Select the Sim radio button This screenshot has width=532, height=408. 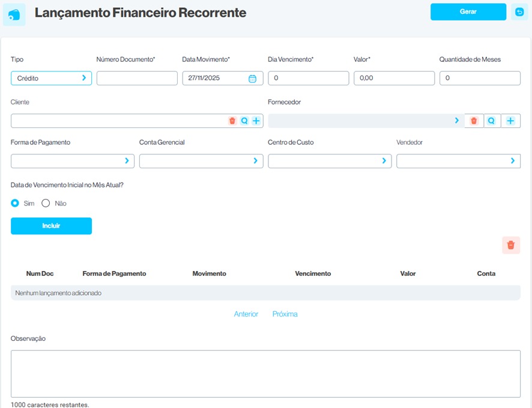coord(15,203)
